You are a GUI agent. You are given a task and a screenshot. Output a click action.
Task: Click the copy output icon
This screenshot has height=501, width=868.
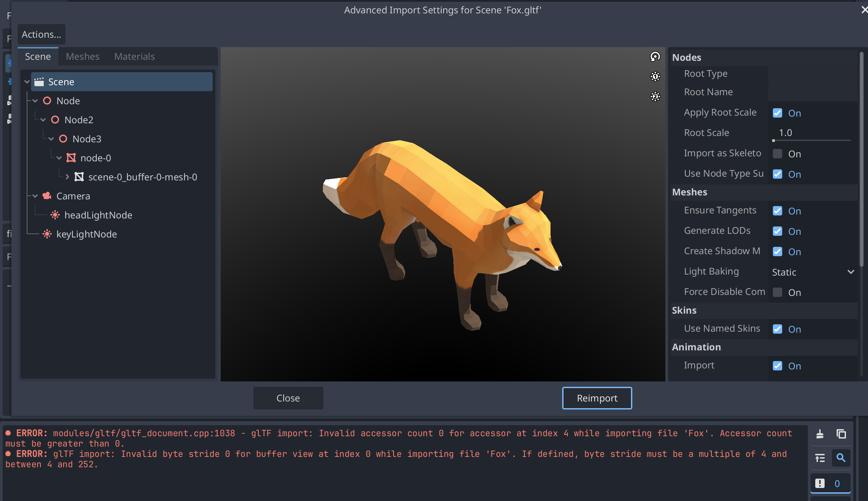[841, 434]
